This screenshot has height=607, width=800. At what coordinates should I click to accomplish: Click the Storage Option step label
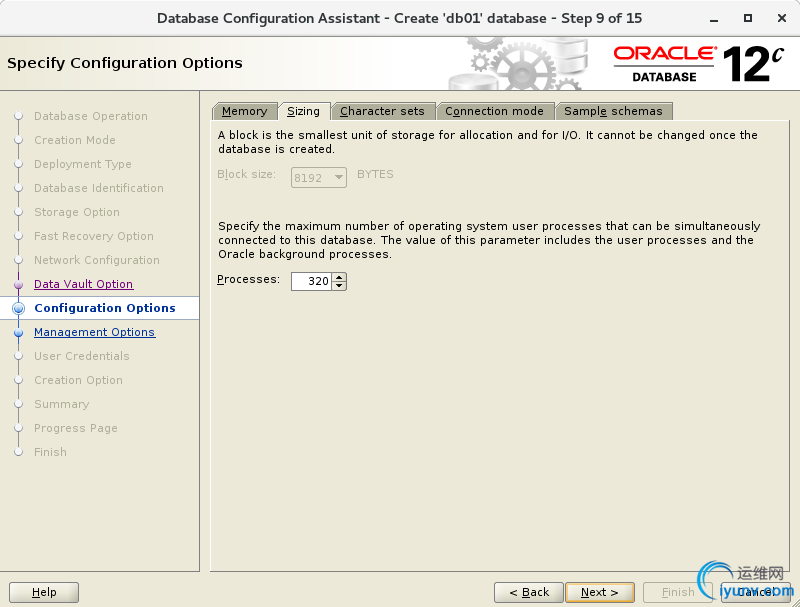pyautogui.click(x=77, y=212)
